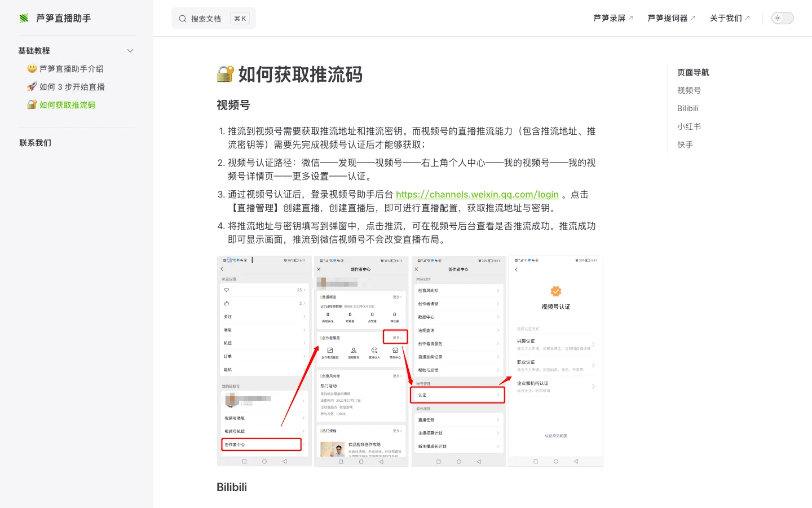Click the 视频号认证 tutorial screenshot image

[x=410, y=361]
